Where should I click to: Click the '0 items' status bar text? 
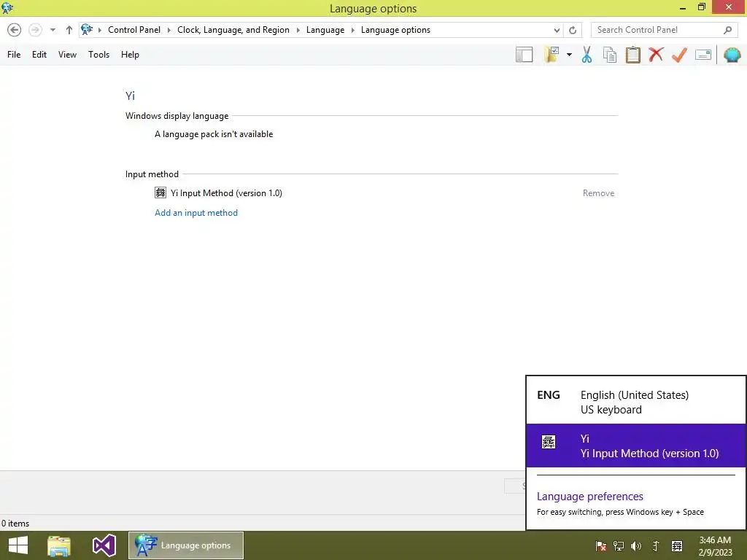point(15,524)
